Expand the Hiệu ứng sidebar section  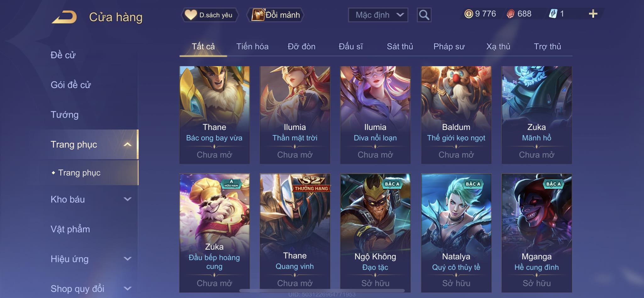127,259
